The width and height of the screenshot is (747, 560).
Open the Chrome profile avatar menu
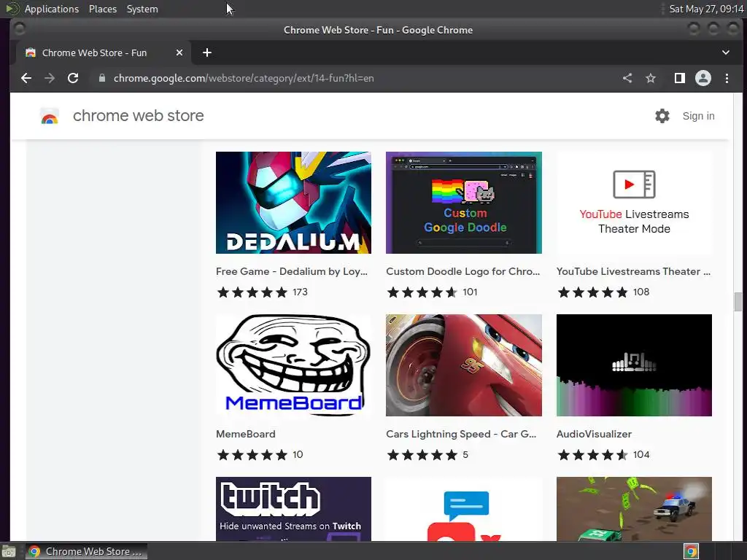click(x=703, y=78)
